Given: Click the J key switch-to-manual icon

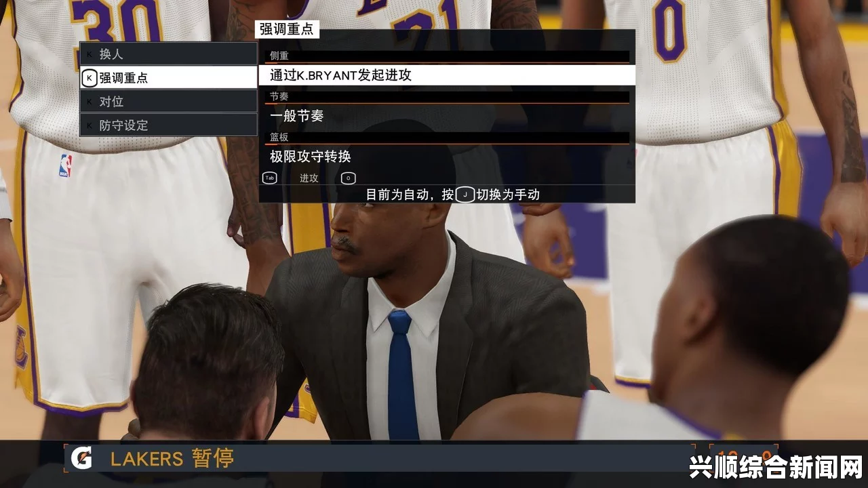Looking at the screenshot, I should 465,195.
